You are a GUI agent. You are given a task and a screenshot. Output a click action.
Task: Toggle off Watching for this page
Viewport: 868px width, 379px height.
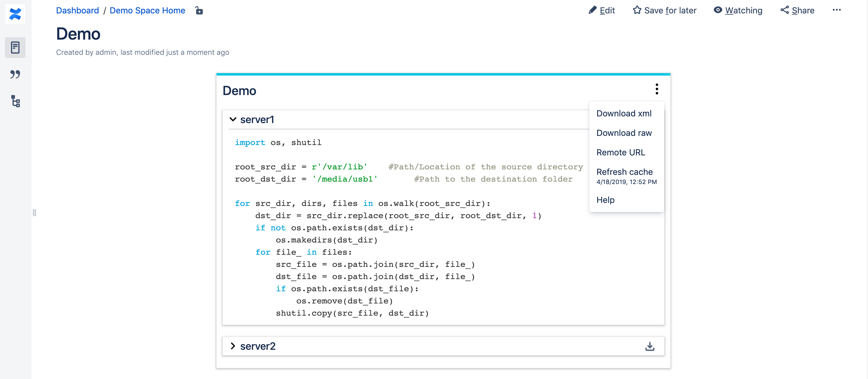pyautogui.click(x=718, y=10)
